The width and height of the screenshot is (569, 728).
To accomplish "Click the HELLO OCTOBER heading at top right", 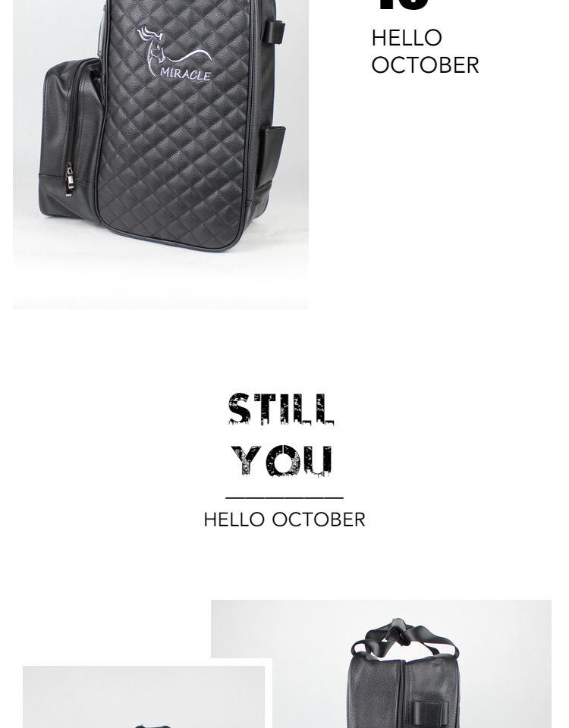I will click(x=425, y=51).
